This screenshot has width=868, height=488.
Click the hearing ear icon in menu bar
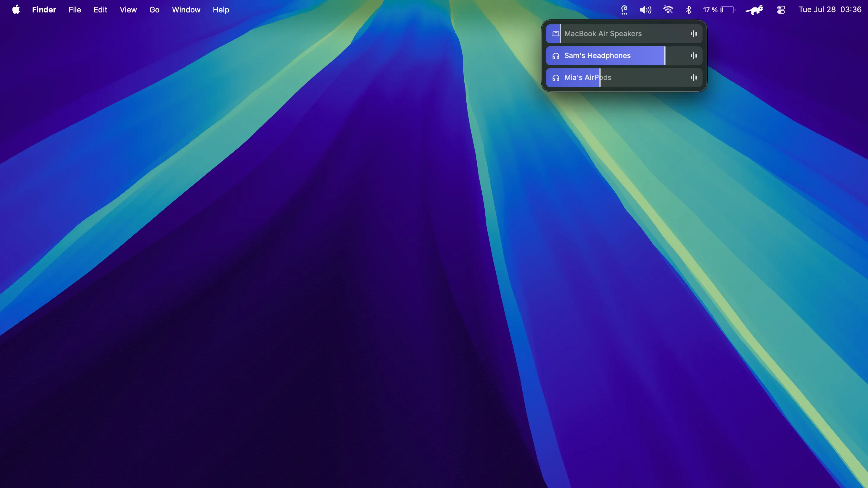coord(624,10)
